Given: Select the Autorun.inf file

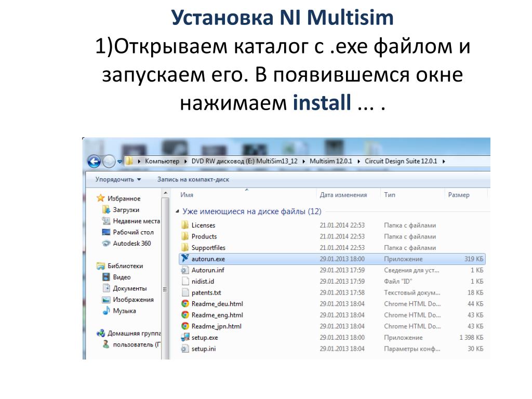Looking at the screenshot, I should [208, 270].
